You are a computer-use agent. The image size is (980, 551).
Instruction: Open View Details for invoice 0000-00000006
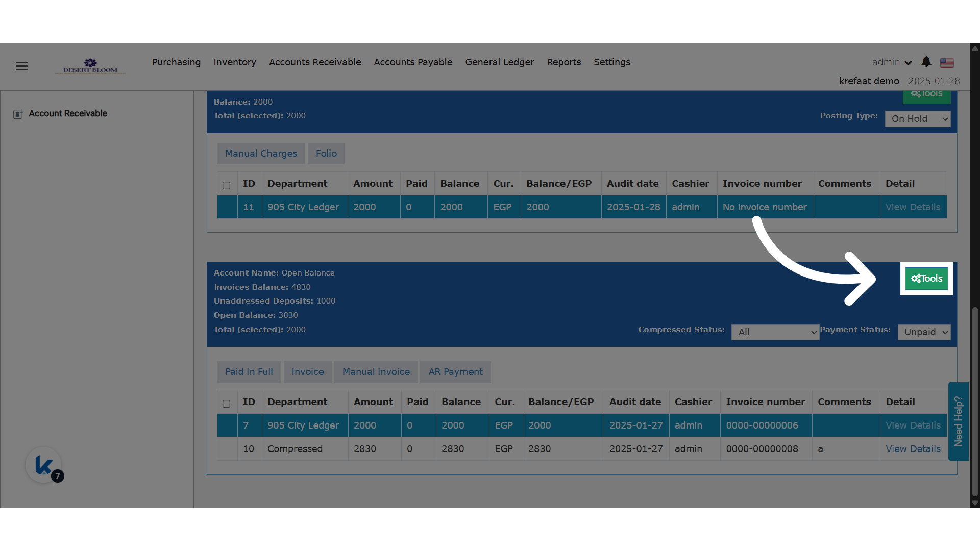tap(913, 425)
